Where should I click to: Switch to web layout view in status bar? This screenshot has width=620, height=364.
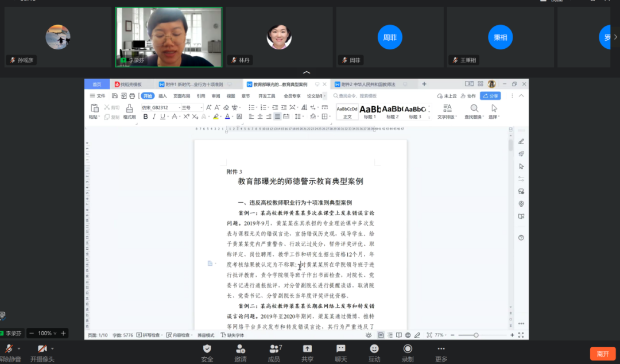(408, 335)
